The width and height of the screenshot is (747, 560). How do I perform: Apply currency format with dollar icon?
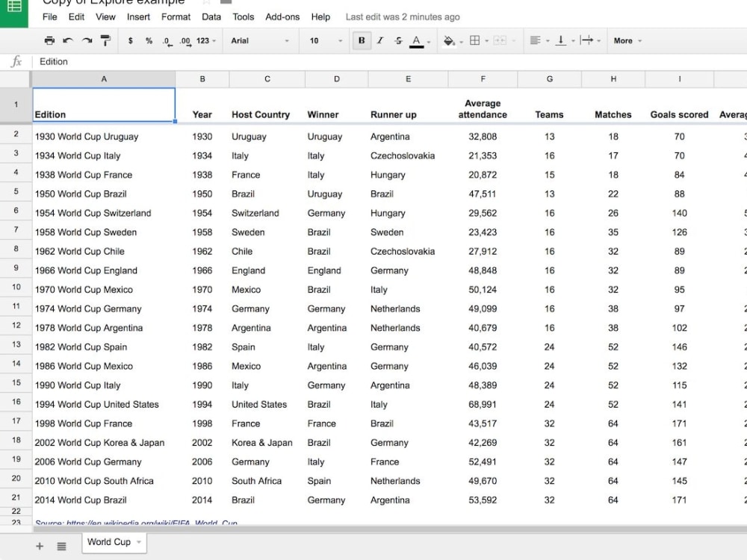(x=130, y=41)
